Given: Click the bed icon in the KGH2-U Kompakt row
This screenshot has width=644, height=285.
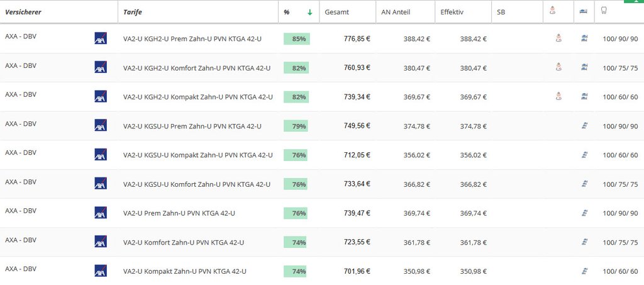Looking at the screenshot, I should pos(584,96).
